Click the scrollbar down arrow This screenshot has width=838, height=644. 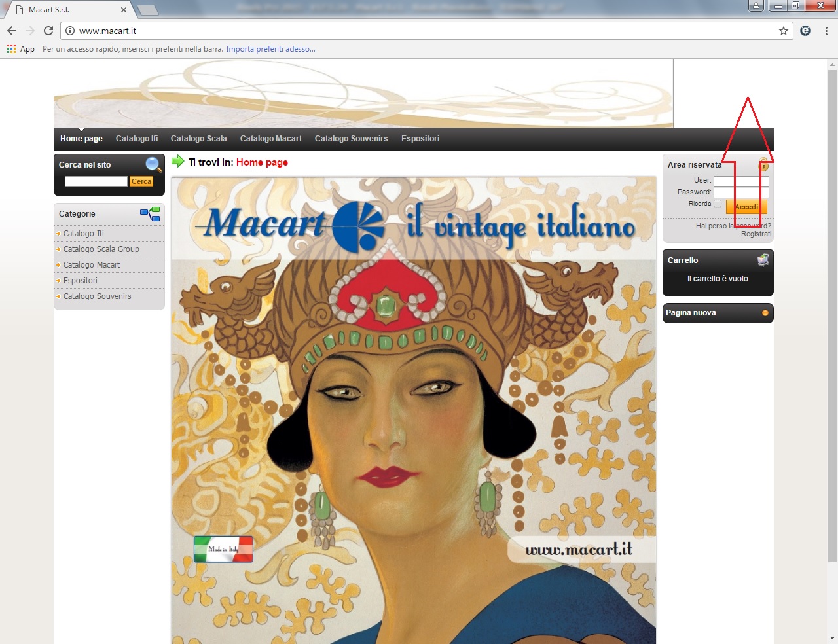(x=832, y=638)
